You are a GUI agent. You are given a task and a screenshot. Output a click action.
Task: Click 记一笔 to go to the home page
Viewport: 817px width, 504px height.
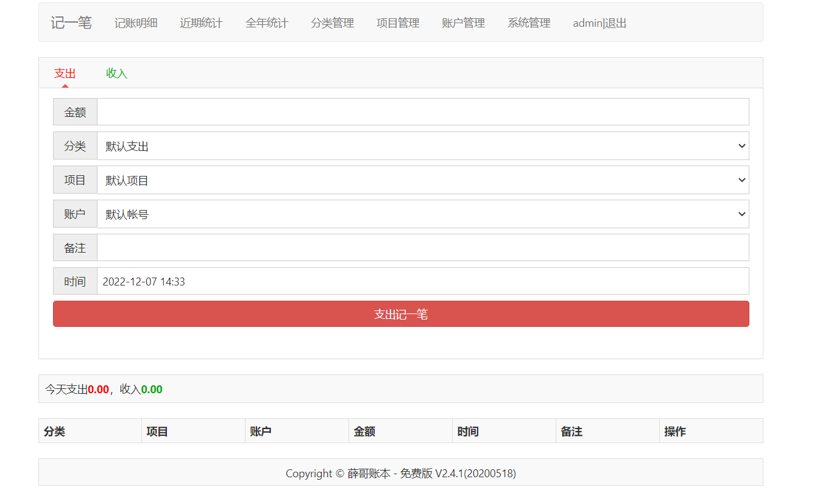[x=71, y=23]
